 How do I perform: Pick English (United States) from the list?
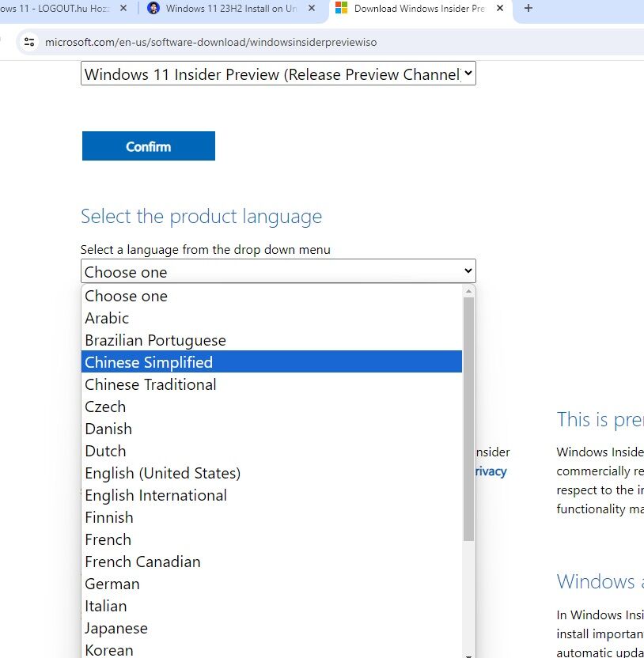[162, 473]
